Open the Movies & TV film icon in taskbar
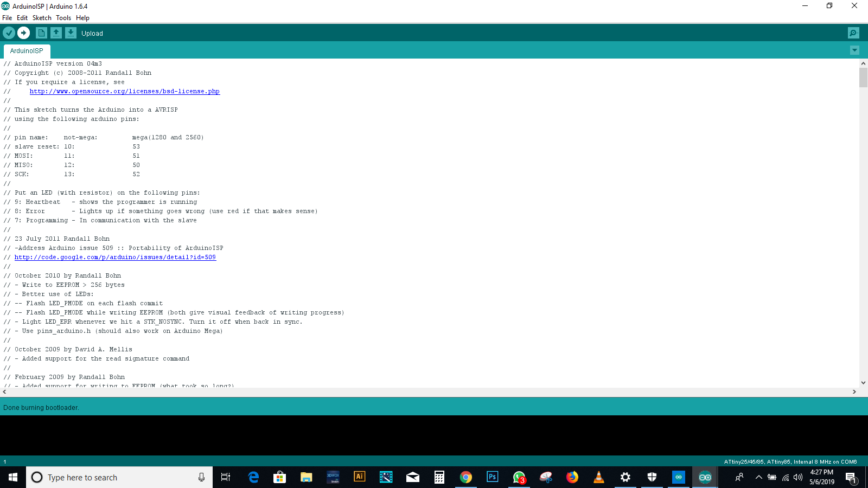 (x=386, y=477)
